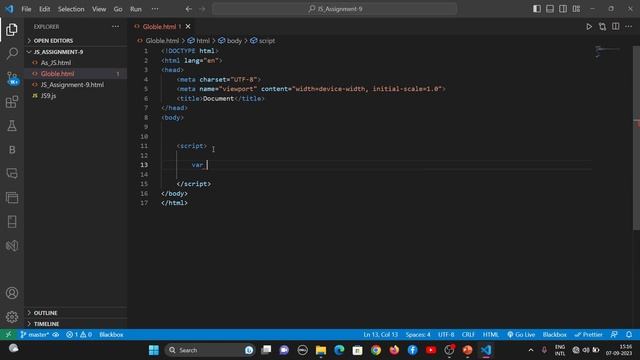Open Windows Start menu
Image resolution: width=640 pixels, height=360 pixels.
point(153,350)
